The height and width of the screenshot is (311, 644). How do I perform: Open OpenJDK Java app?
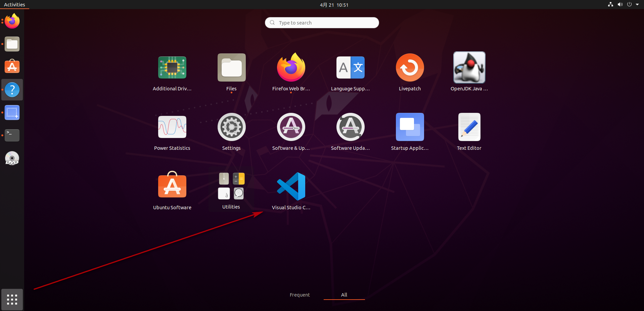click(469, 68)
